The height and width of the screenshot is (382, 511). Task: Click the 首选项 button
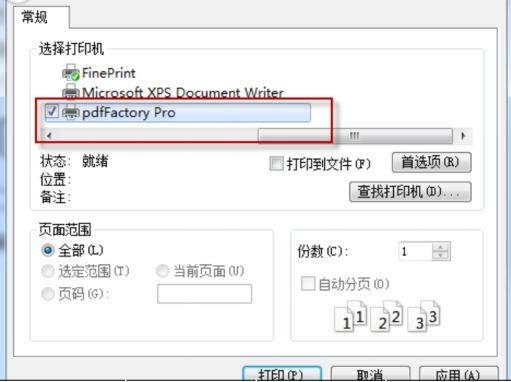tap(431, 162)
